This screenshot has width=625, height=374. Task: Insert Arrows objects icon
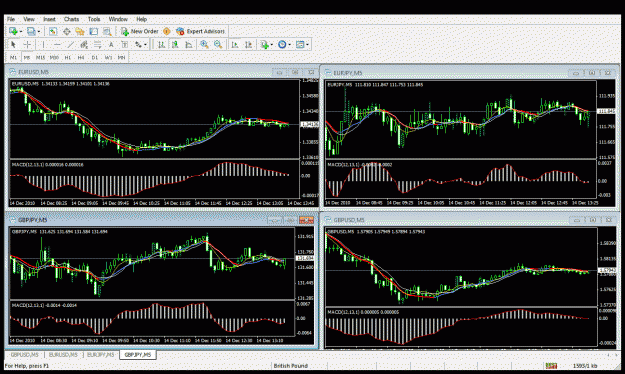138,45
